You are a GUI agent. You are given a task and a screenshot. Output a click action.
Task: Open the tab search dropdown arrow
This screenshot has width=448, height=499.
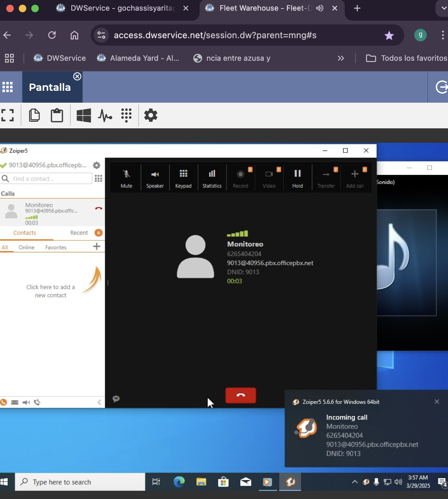point(444,8)
